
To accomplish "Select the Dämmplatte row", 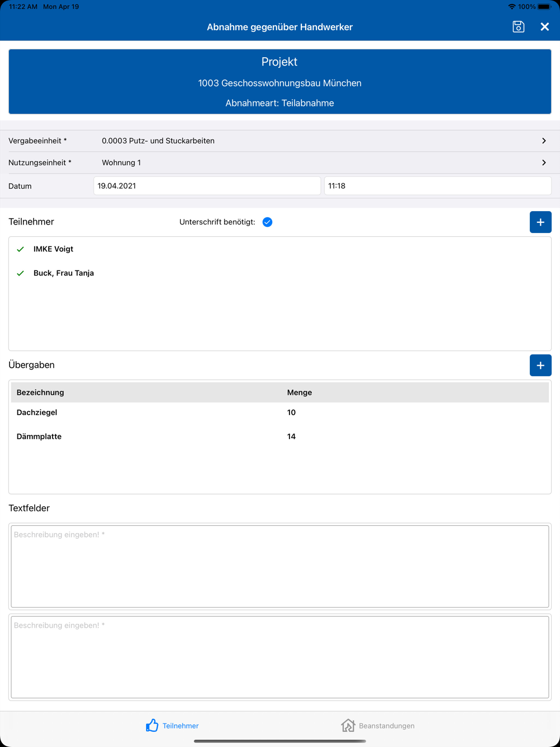I will click(x=280, y=437).
